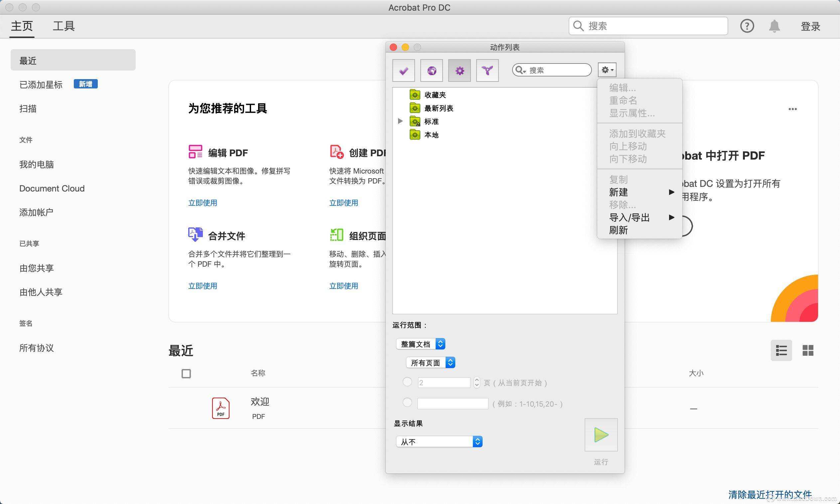840x504 pixels.
Task: Focus the top 搜索 input field
Action: click(648, 26)
